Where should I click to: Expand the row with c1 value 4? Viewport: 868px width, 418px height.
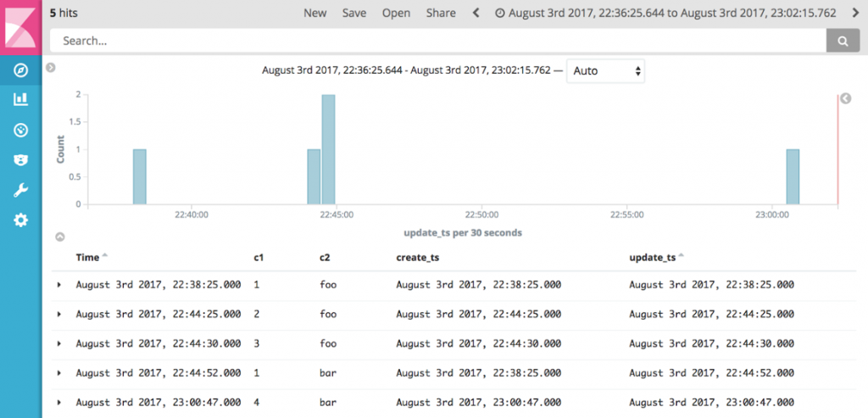point(58,402)
